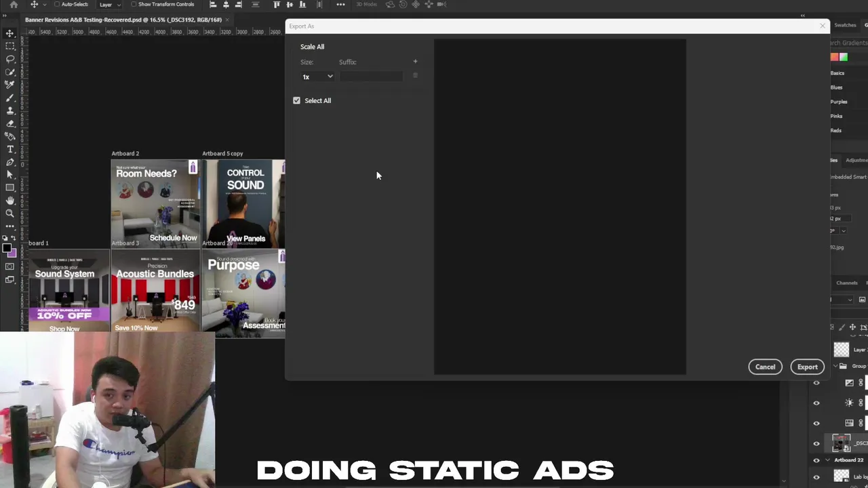Select the Hand tool
The height and width of the screenshot is (488, 868).
(9, 201)
